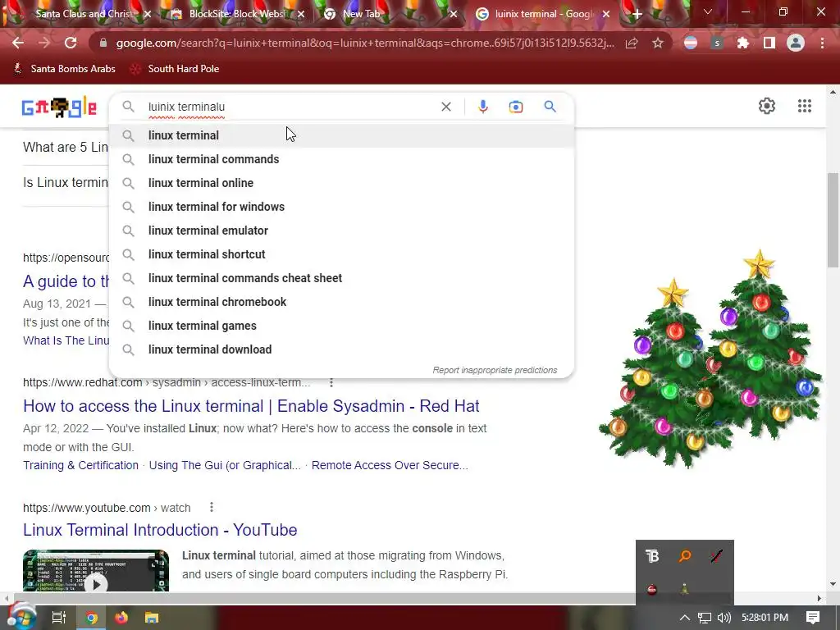
Task: Select suggestion linux terminal emulator
Action: click(341, 231)
